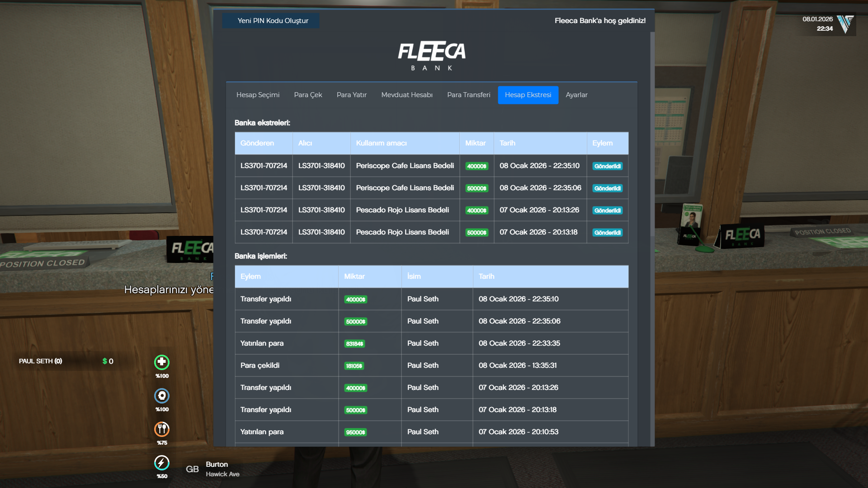This screenshot has width=868, height=488.
Task: Click the Gönderen column header
Action: [x=264, y=143]
